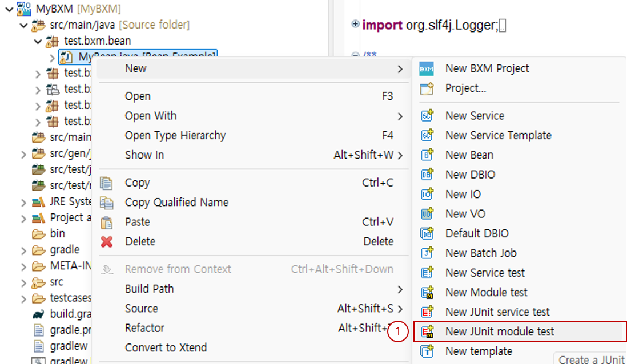Select the test.bxm.bean package

coord(97,41)
